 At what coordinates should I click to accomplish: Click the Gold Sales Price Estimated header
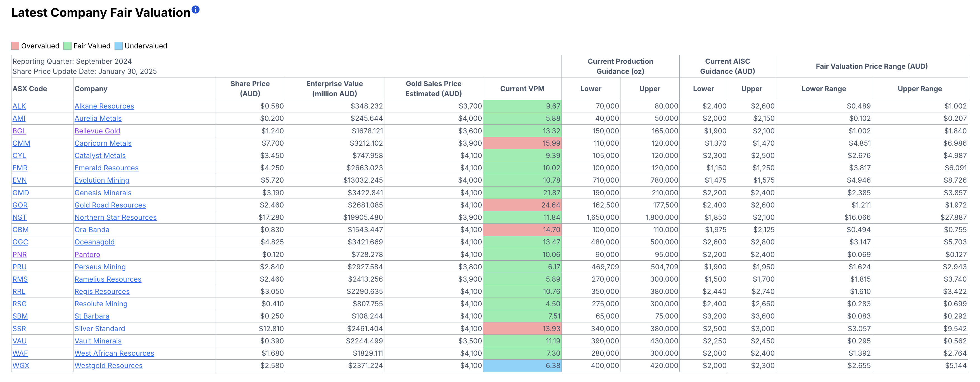point(433,89)
